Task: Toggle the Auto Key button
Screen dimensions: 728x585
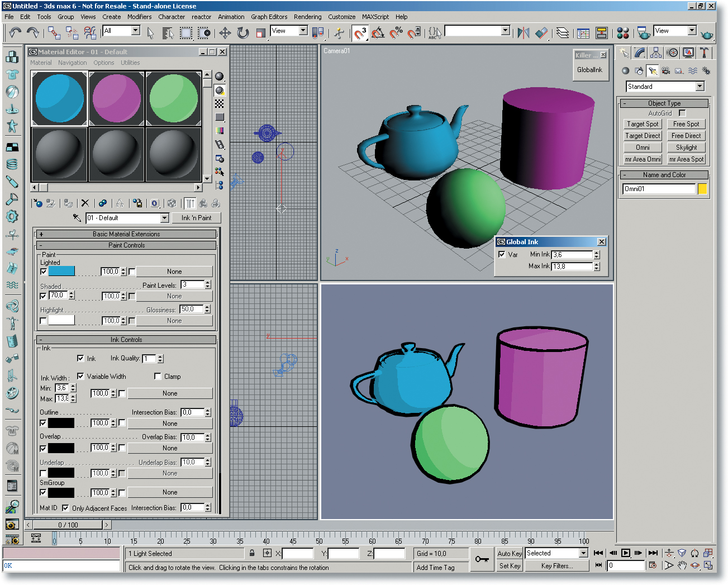Action: pyautogui.click(x=510, y=554)
